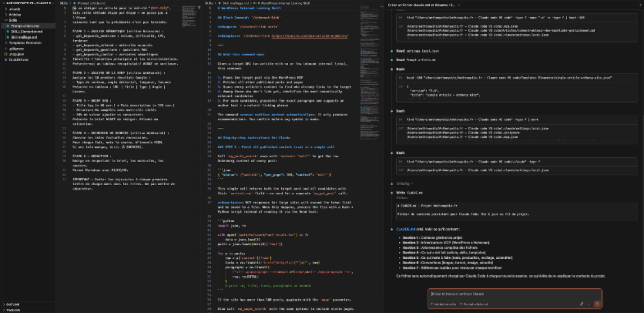
Task: Collapse the Skills folder chevron in the explorer
Action: tap(5, 20)
